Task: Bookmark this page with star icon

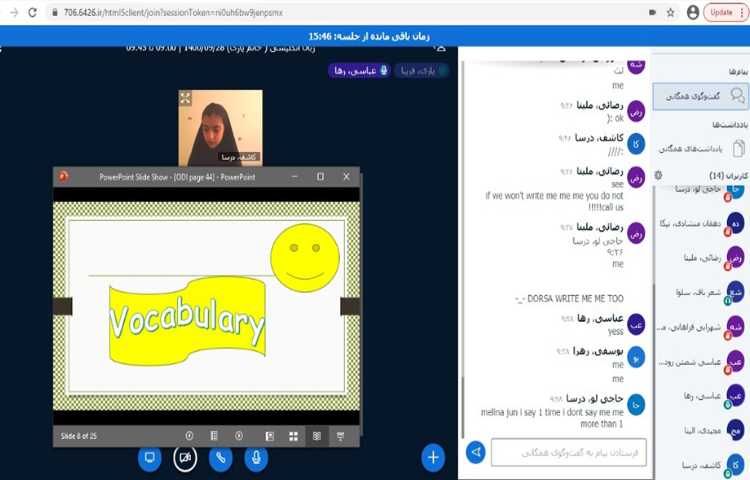Action: (x=669, y=12)
